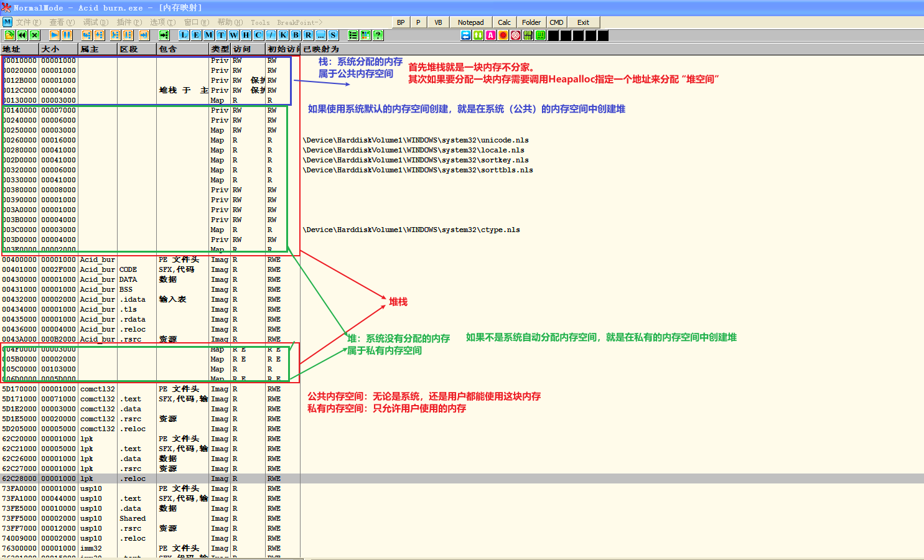Sort by the 地址 column header
Viewport: 924px width, 560px height.
pyautogui.click(x=20, y=49)
